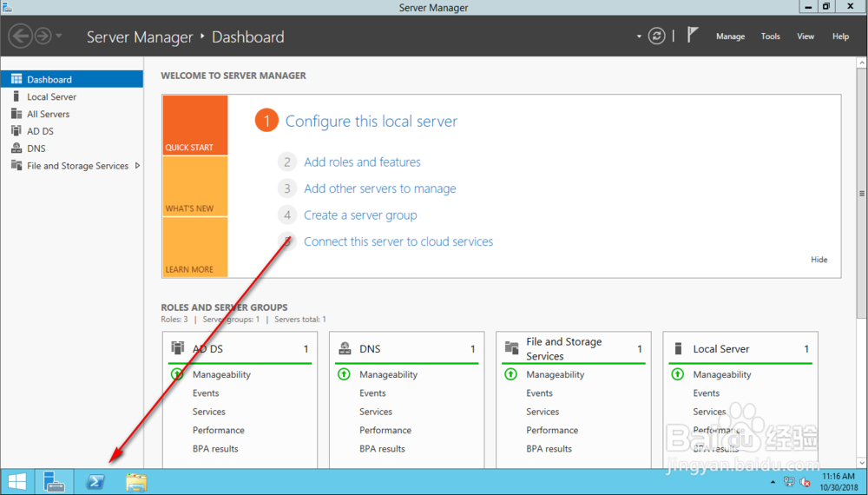Select AD DS in the sidebar
Image resolution: width=868 pixels, height=495 pixels.
point(71,130)
